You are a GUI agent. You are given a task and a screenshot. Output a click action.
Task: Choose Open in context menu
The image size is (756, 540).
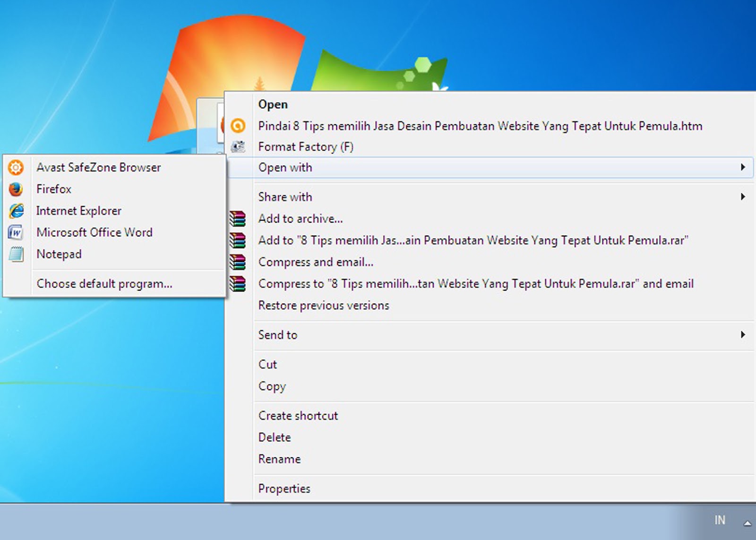coord(490,105)
